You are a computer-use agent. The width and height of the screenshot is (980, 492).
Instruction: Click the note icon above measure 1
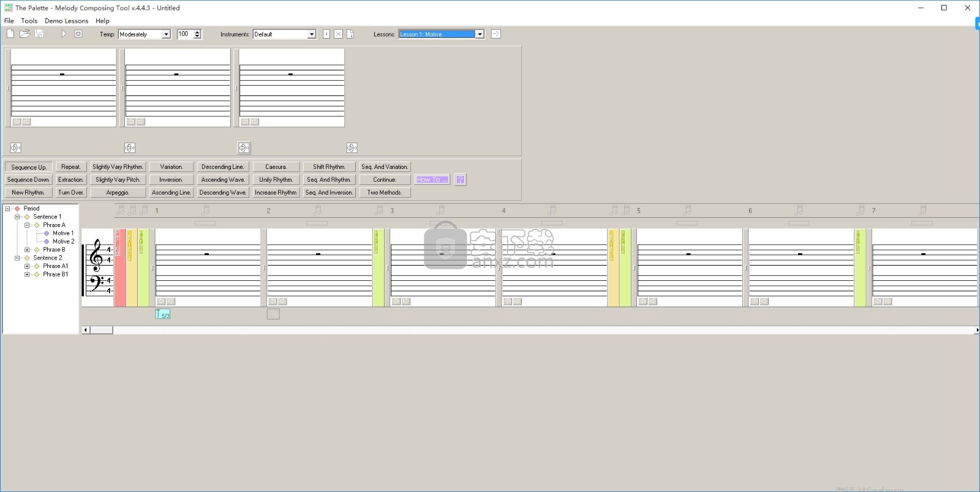[x=205, y=211]
